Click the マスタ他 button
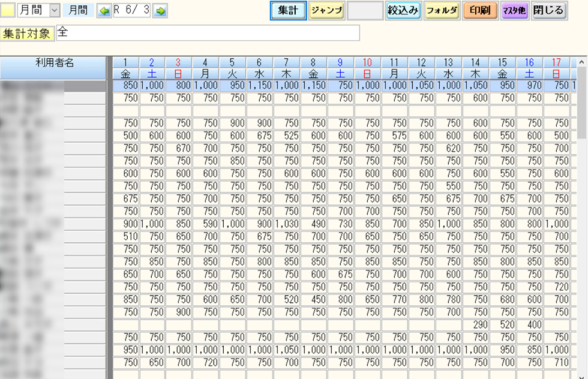Screen dimensions: 588x379 coord(515,11)
